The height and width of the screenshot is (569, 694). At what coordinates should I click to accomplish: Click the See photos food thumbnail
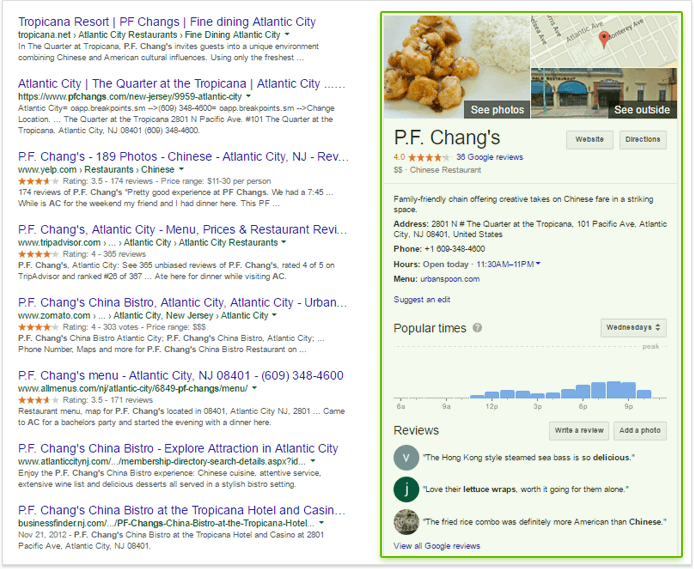point(456,67)
